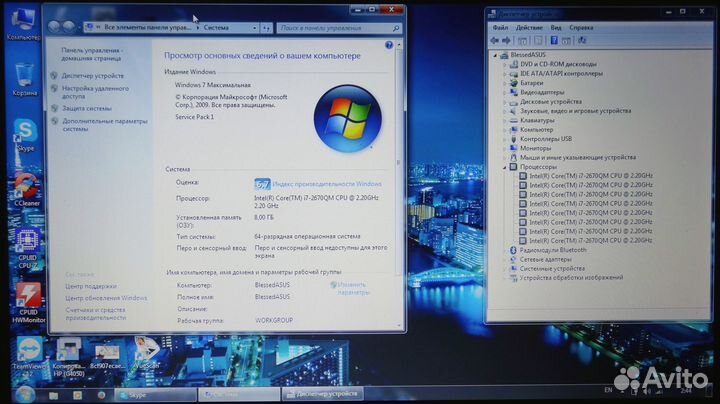Open Индекс производительности Windows link
Viewport: 720px width, 404px height.
(326, 184)
